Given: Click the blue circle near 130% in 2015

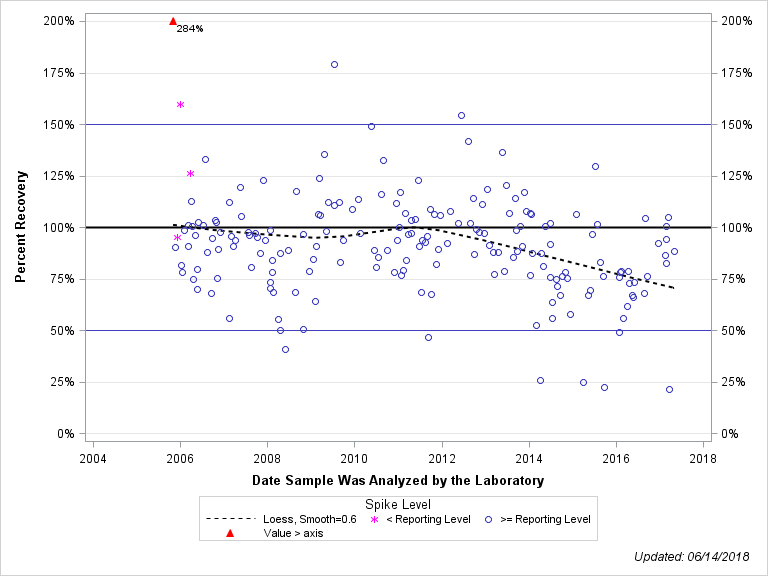Looking at the screenshot, I should [596, 167].
